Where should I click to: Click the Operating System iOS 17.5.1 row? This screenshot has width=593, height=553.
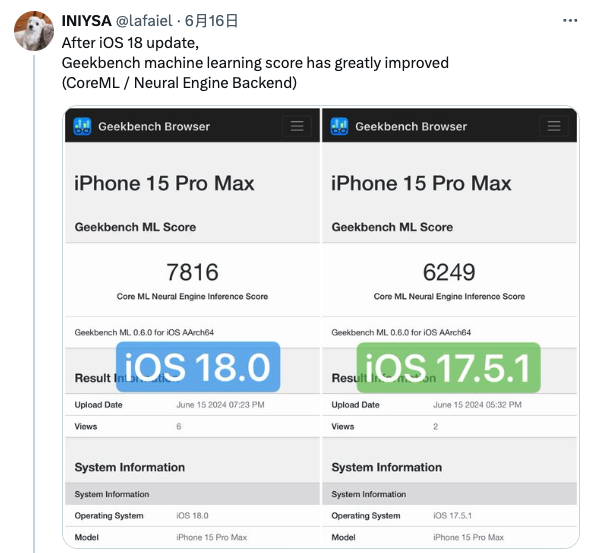click(x=449, y=516)
